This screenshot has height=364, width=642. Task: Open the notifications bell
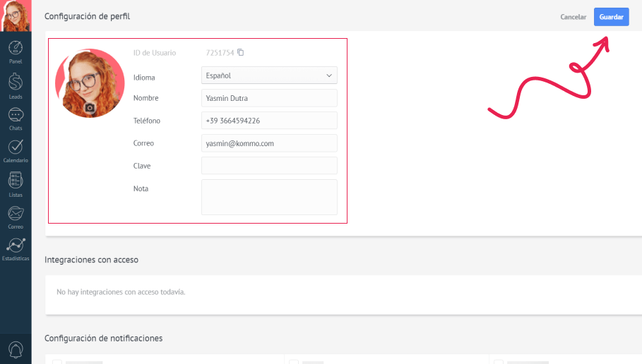pos(16,349)
